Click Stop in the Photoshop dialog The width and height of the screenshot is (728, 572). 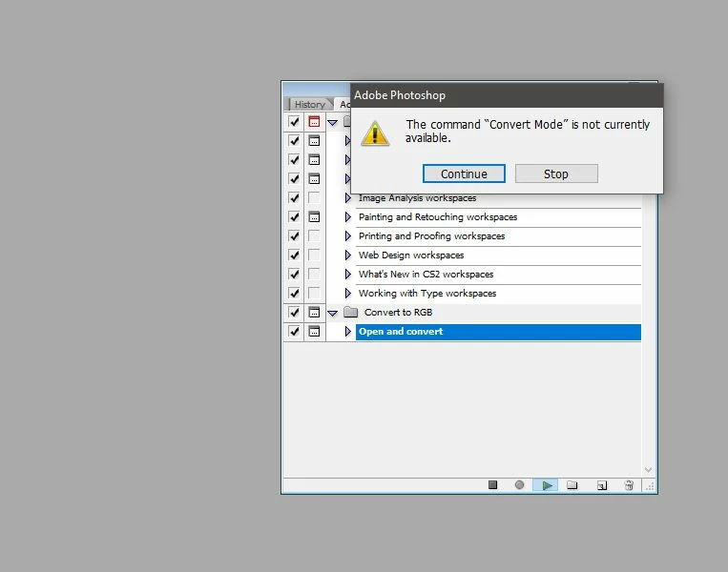556,174
